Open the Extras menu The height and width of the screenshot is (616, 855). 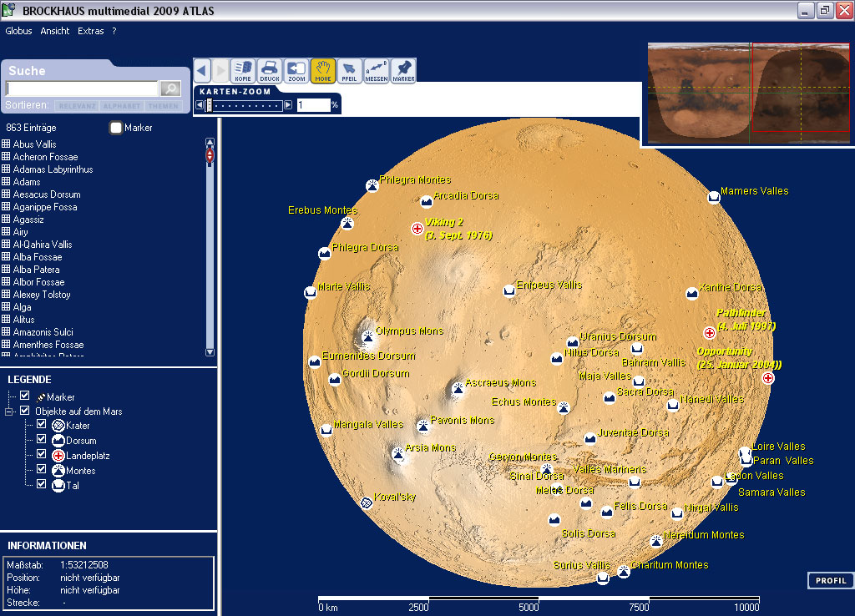90,31
